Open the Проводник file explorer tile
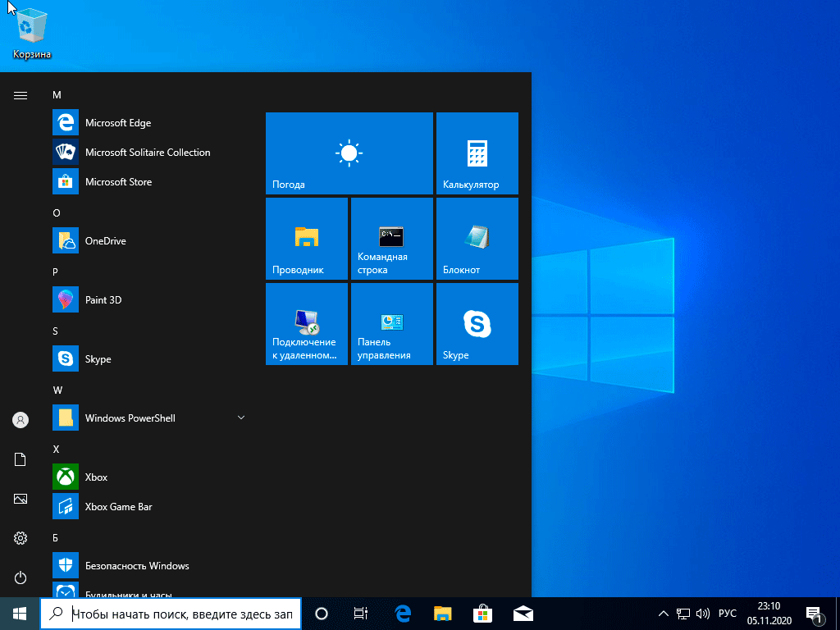 pyautogui.click(x=306, y=239)
